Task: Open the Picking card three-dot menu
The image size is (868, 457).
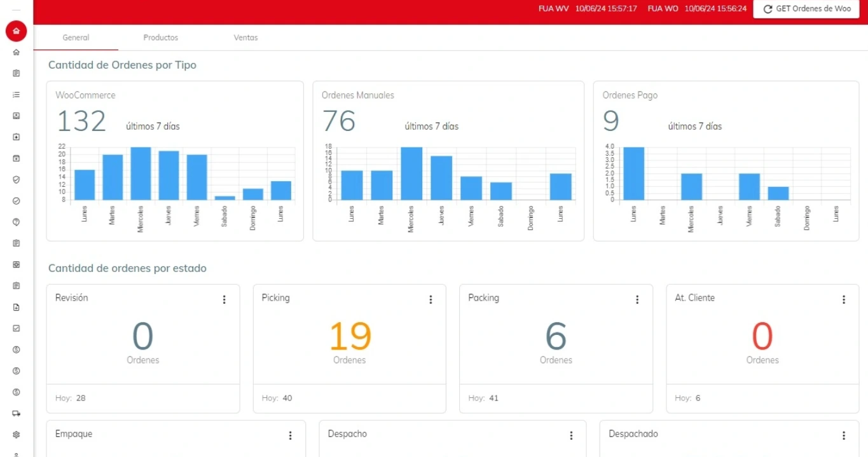Action: (431, 299)
